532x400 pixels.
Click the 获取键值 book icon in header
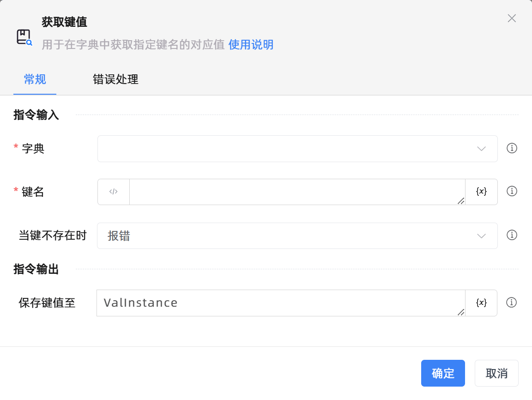24,37
